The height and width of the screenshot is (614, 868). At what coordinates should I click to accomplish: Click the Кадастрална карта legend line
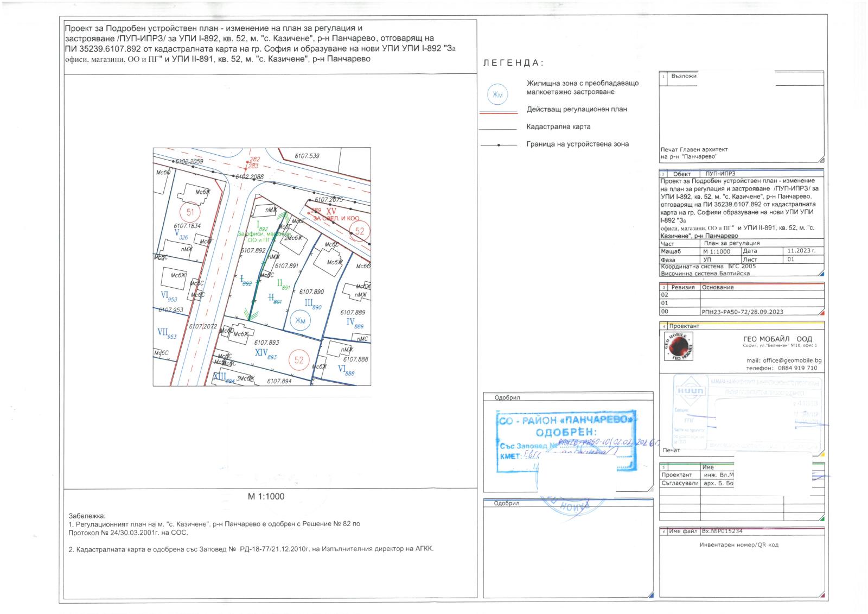point(499,130)
